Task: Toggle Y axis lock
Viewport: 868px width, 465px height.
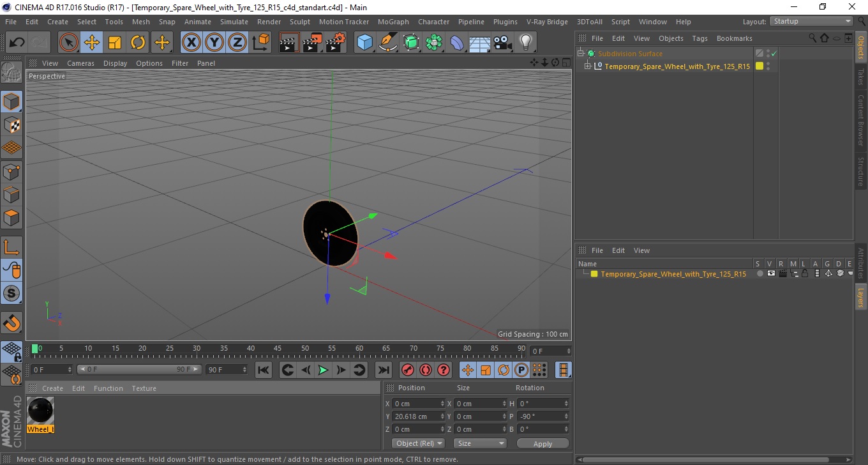Action: [214, 43]
